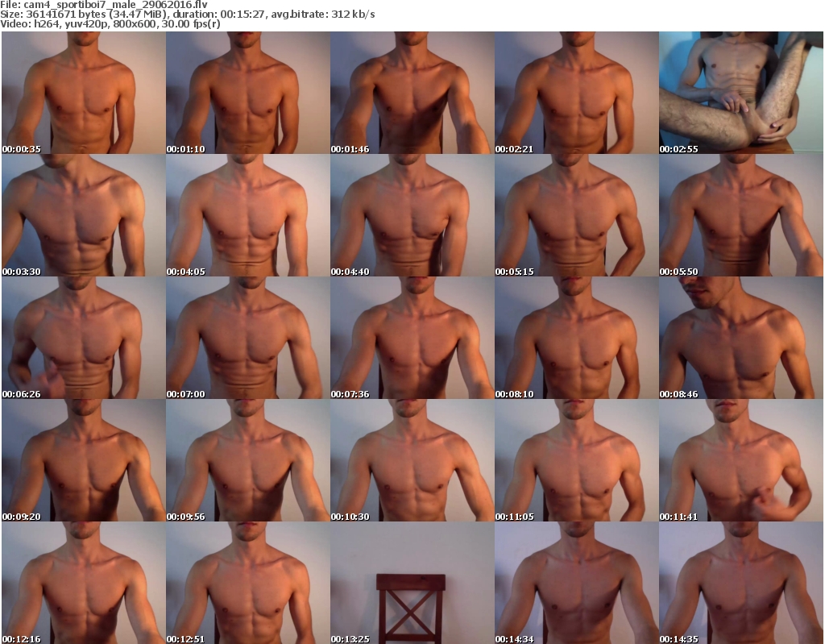Viewport: 825px width, 644px height.
Task: Click the 00:01:10 timestamp label
Action: coord(186,149)
